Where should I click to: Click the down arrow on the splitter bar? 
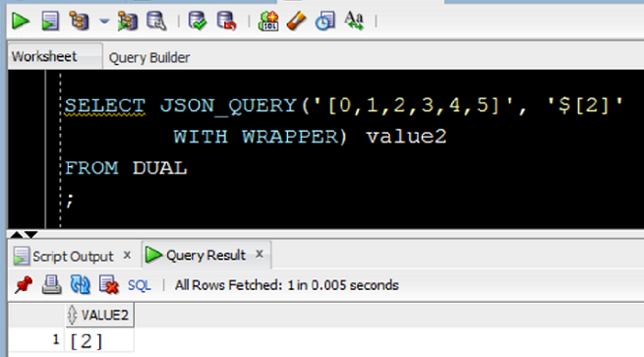pyautogui.click(x=30, y=235)
